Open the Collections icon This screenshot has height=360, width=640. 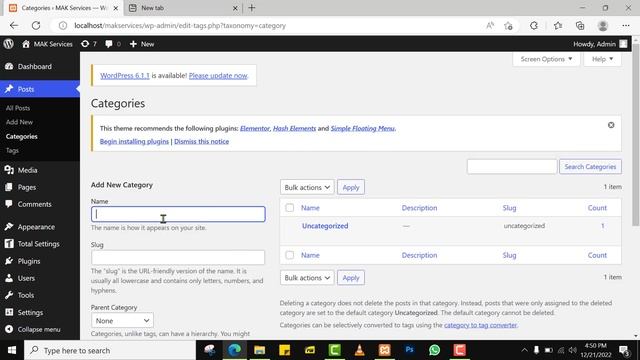[x=580, y=25]
